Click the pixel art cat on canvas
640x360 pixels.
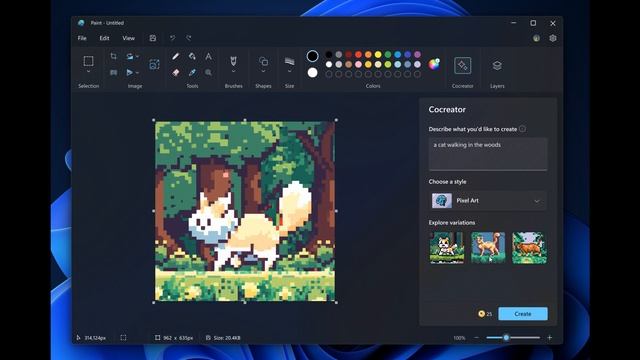point(249,227)
